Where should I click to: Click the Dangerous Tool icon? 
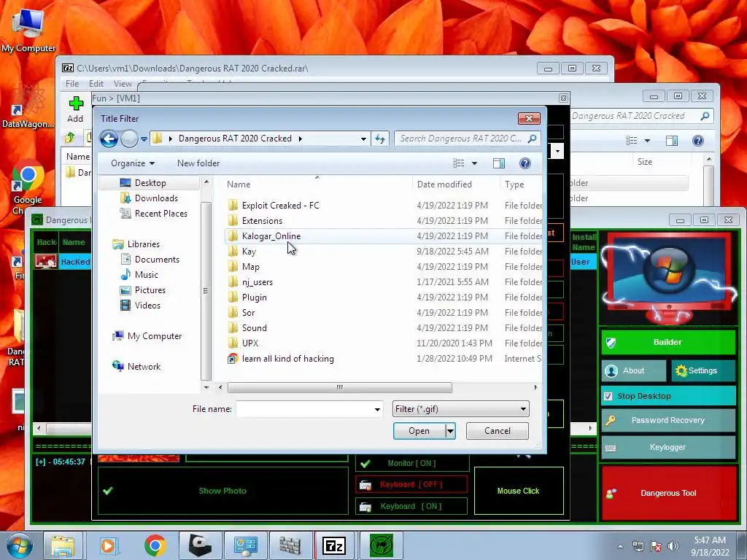click(611, 494)
